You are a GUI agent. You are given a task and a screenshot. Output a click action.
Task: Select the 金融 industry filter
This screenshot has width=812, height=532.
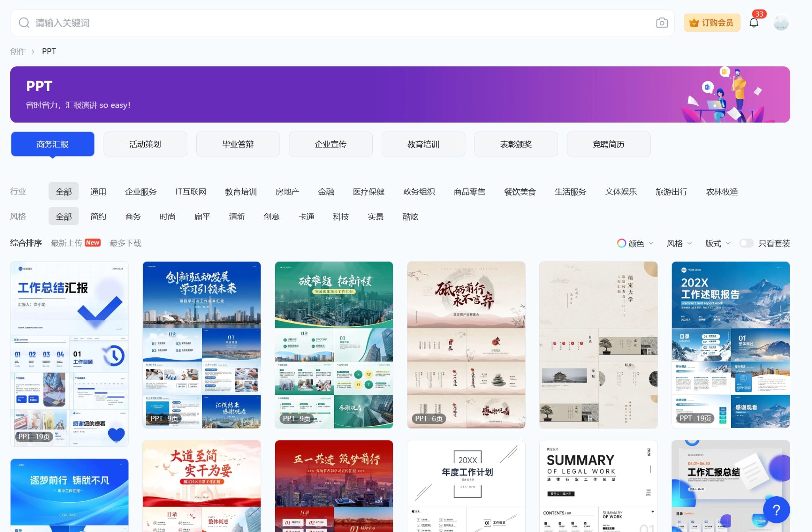point(326,192)
